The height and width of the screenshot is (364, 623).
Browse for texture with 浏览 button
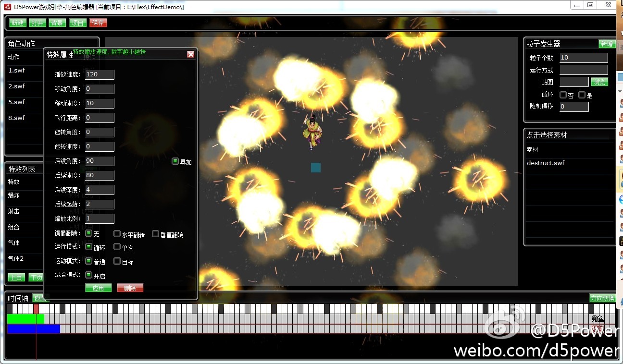tap(599, 82)
